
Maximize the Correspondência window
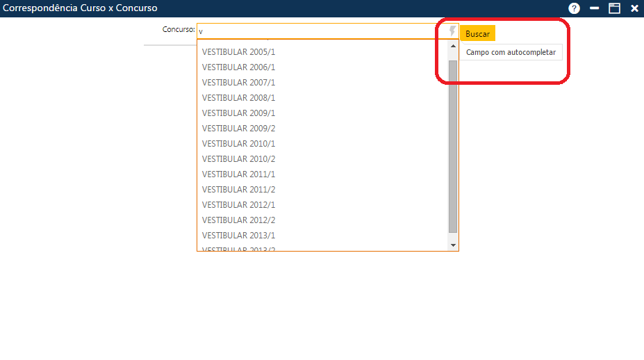[x=614, y=8]
